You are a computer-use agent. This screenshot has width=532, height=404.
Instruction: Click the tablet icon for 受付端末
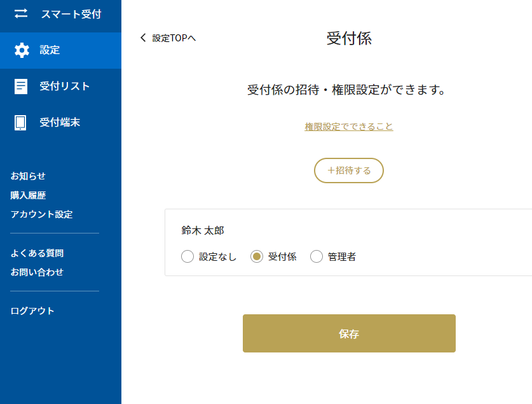[20, 123]
